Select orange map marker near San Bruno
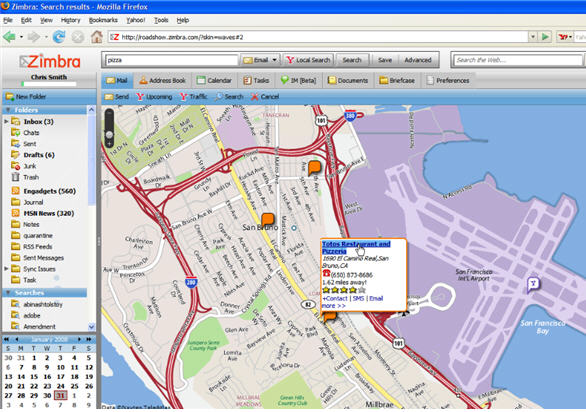Viewport: 586px width, 412px height. coord(268,220)
